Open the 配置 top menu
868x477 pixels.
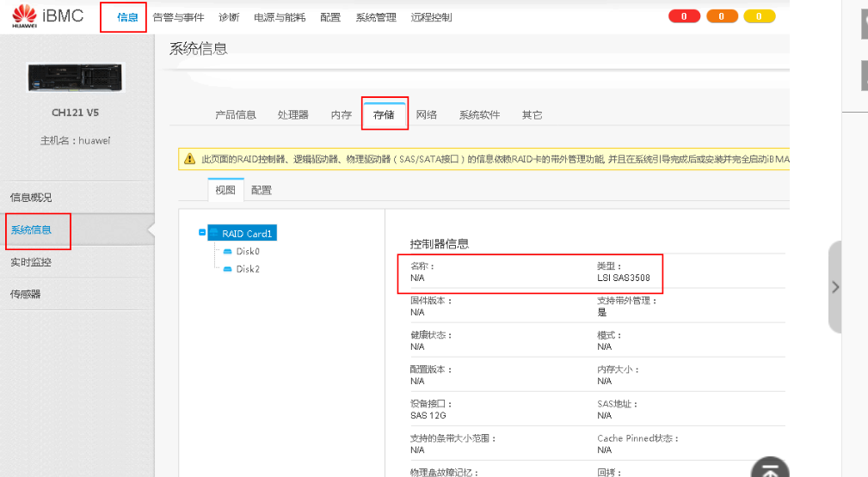330,17
